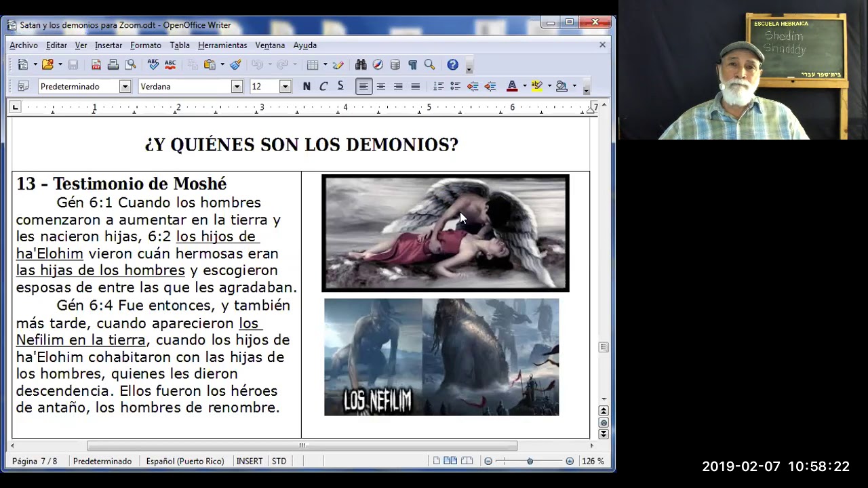This screenshot has height=488, width=868.
Task: Show Draw Functions pencil icon
Action: 338,64
